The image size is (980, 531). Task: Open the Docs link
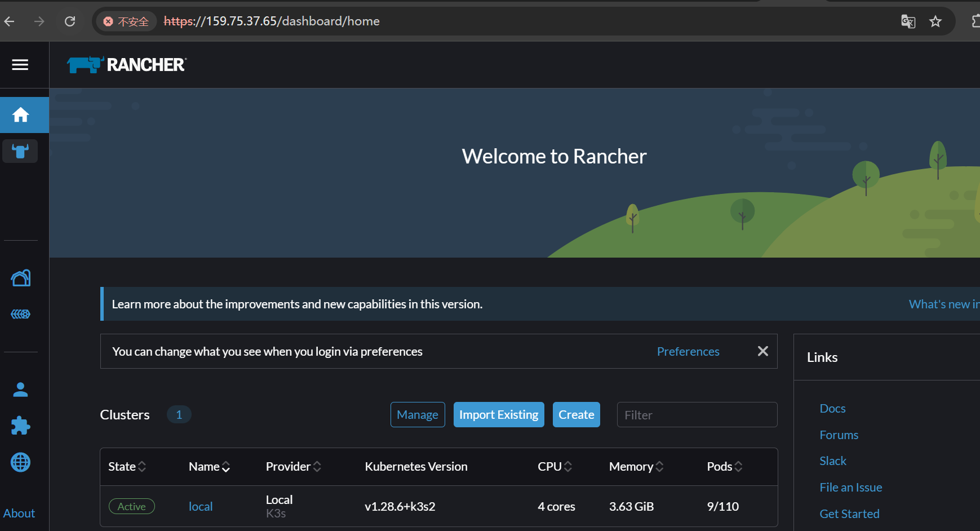[x=832, y=409]
